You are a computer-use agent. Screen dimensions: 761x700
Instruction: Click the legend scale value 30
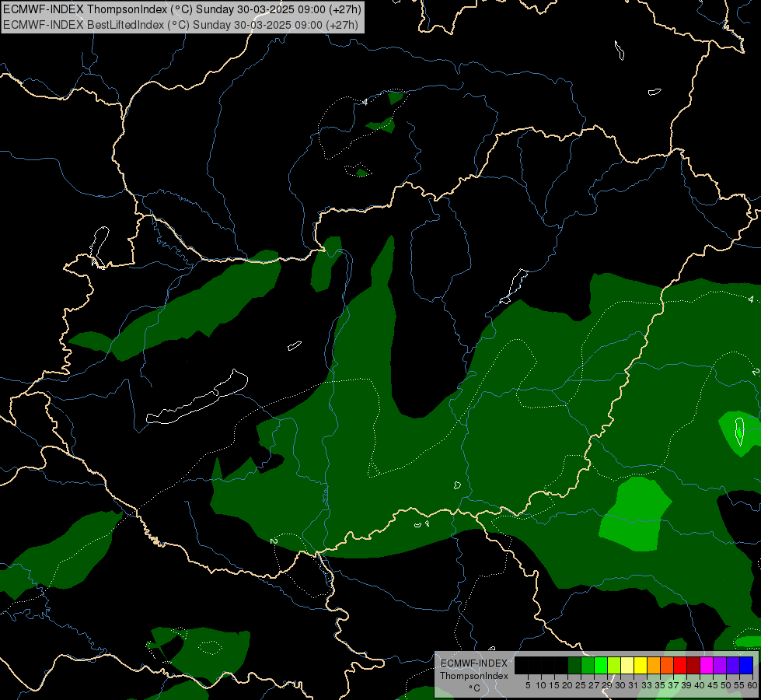point(620,685)
